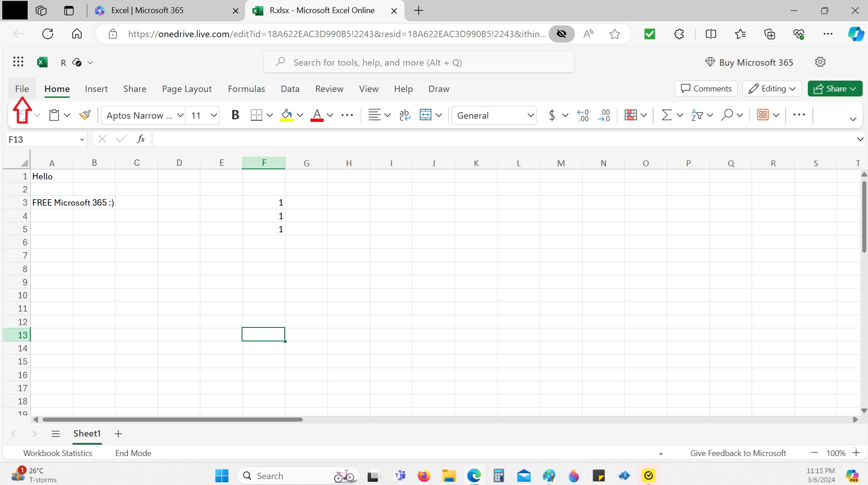Click in the search tools box
Viewport: 868px width, 485px height.
click(x=419, y=62)
